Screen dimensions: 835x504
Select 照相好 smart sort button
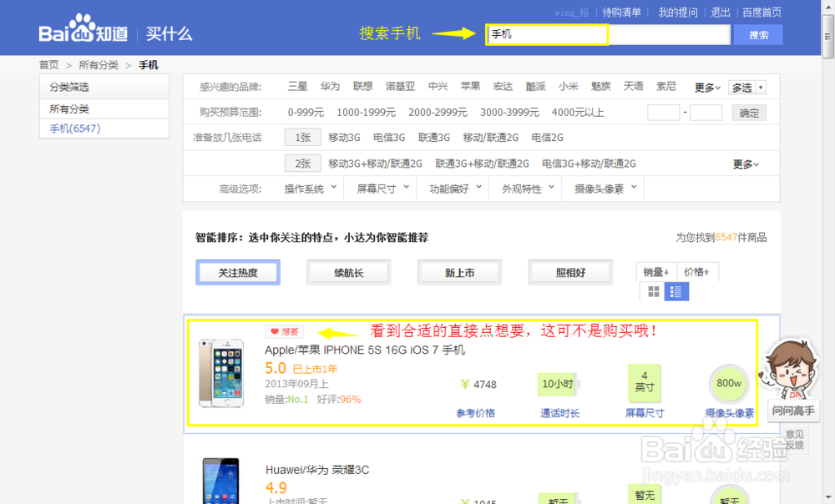[x=570, y=273]
